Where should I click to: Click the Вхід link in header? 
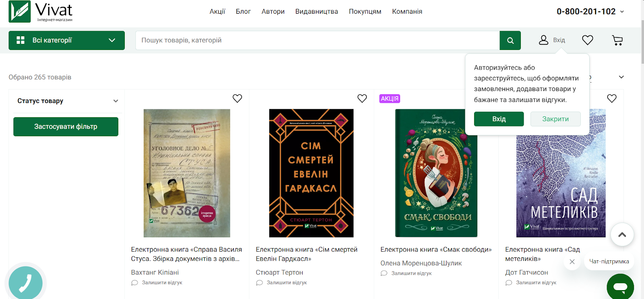559,40
